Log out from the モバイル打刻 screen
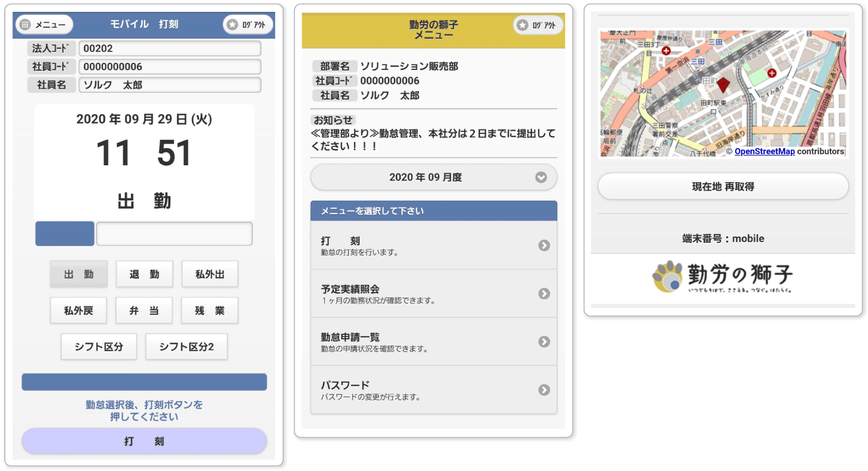 click(247, 24)
